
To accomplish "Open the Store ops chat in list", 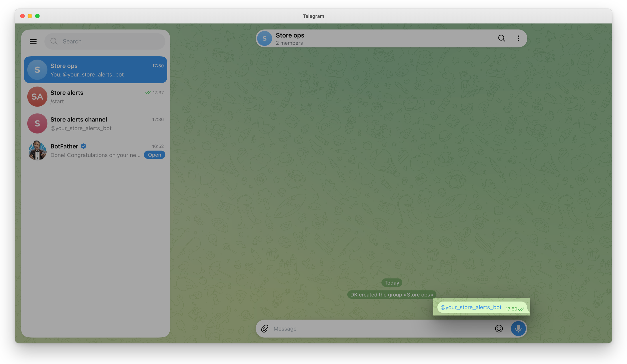I will [x=95, y=70].
